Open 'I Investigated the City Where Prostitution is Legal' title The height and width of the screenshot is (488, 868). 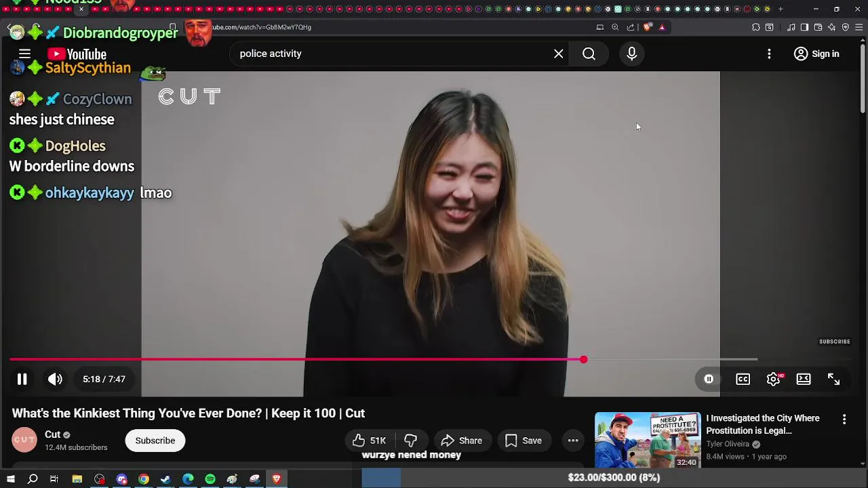tap(763, 424)
